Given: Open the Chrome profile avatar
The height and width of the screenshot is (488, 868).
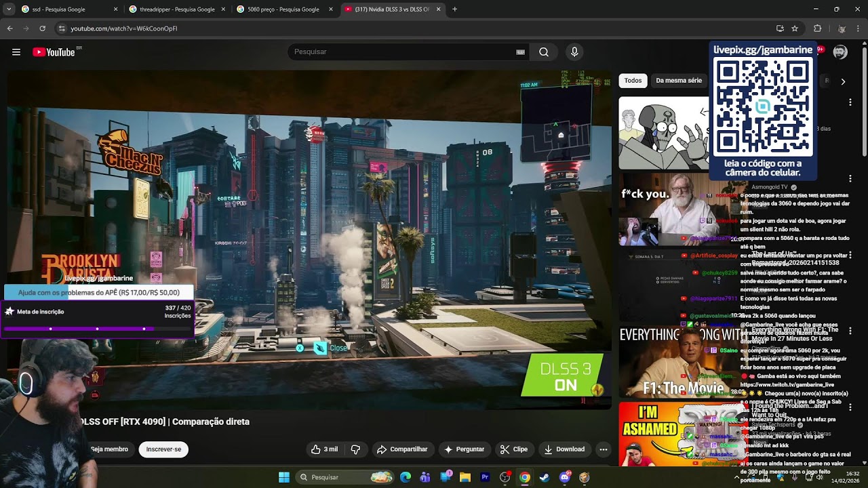Looking at the screenshot, I should point(842,28).
